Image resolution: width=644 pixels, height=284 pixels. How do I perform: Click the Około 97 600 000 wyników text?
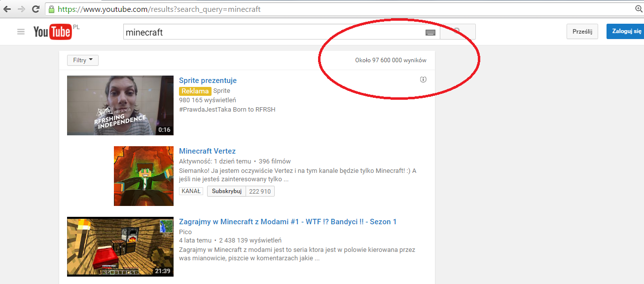click(x=391, y=60)
